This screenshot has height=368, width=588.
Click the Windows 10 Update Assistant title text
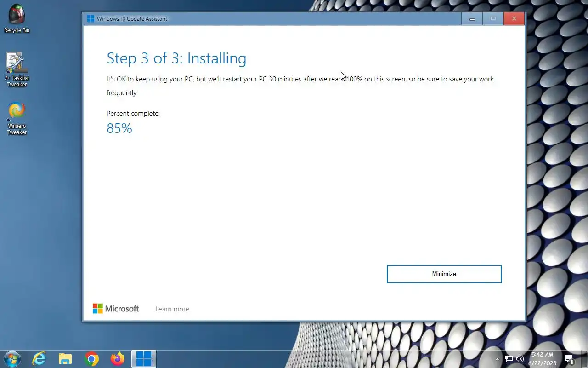click(132, 19)
